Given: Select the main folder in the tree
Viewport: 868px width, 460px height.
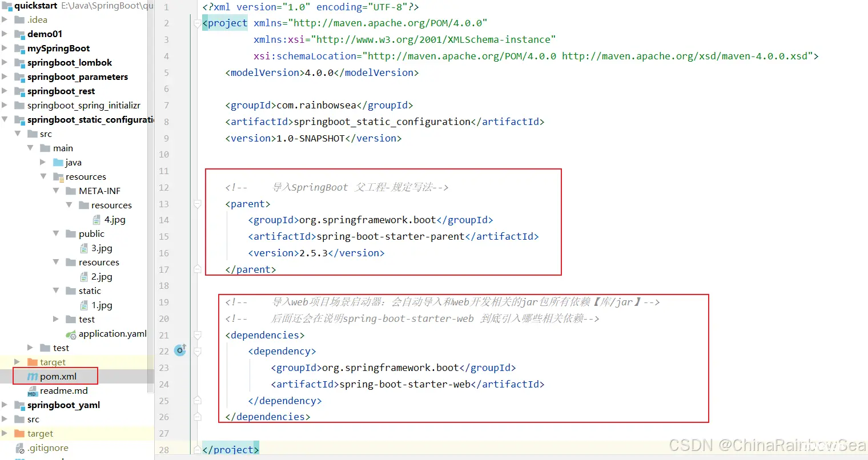Looking at the screenshot, I should [63, 148].
